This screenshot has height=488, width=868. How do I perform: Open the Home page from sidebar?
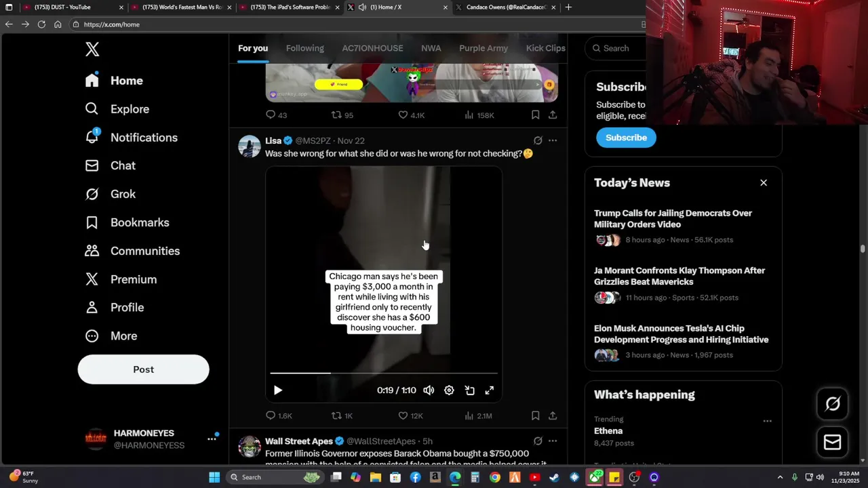point(114,81)
